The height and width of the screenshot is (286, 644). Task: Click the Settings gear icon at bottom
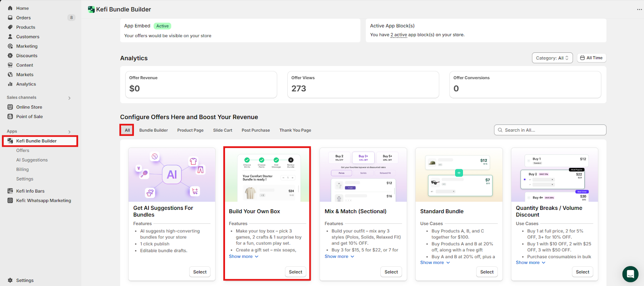[x=10, y=280]
